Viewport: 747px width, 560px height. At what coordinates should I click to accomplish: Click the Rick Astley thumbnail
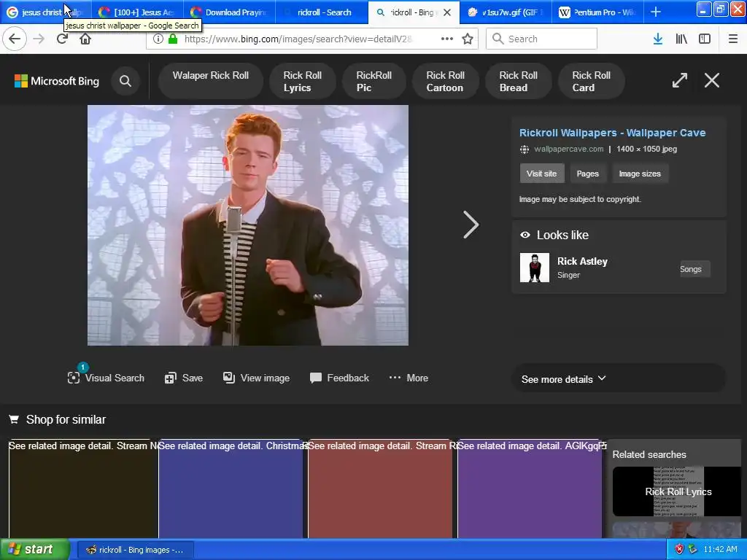(535, 268)
